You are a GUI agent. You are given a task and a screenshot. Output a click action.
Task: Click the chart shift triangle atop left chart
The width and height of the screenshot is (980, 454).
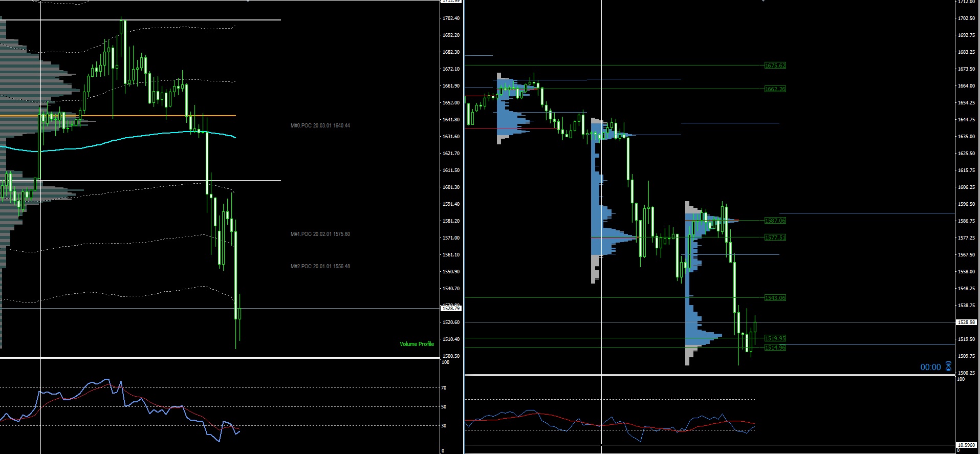[248, 2]
